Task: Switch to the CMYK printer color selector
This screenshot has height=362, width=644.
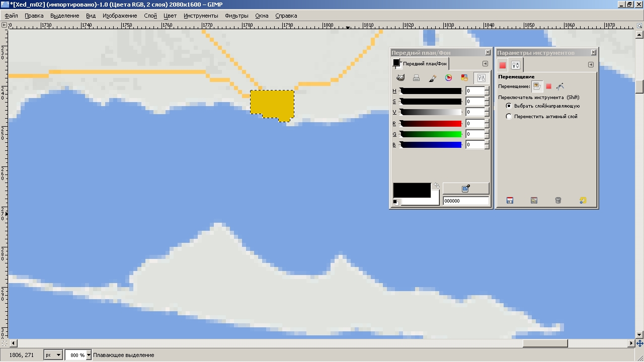Action: point(417,78)
